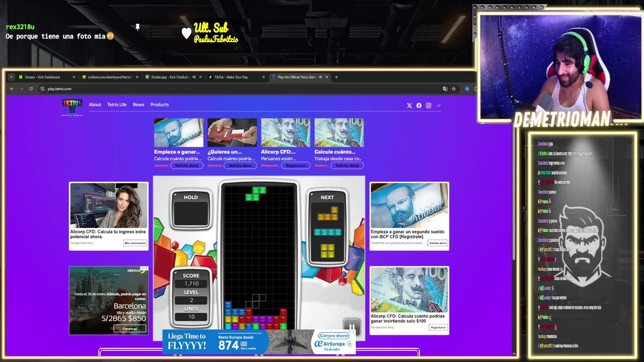Click Registrarse on bottom-right Alicorp ad
644x362 pixels.
(x=438, y=327)
